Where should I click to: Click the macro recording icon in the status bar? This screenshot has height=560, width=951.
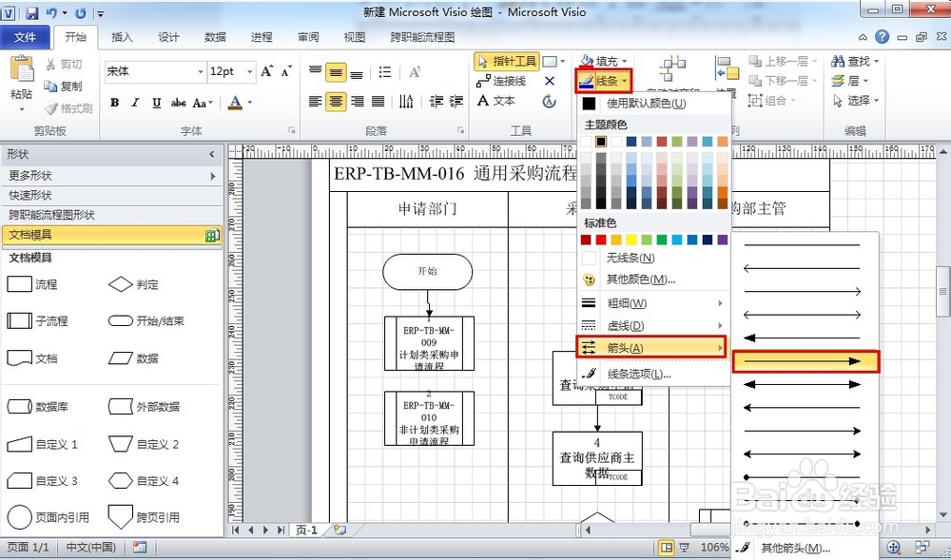pyautogui.click(x=140, y=548)
